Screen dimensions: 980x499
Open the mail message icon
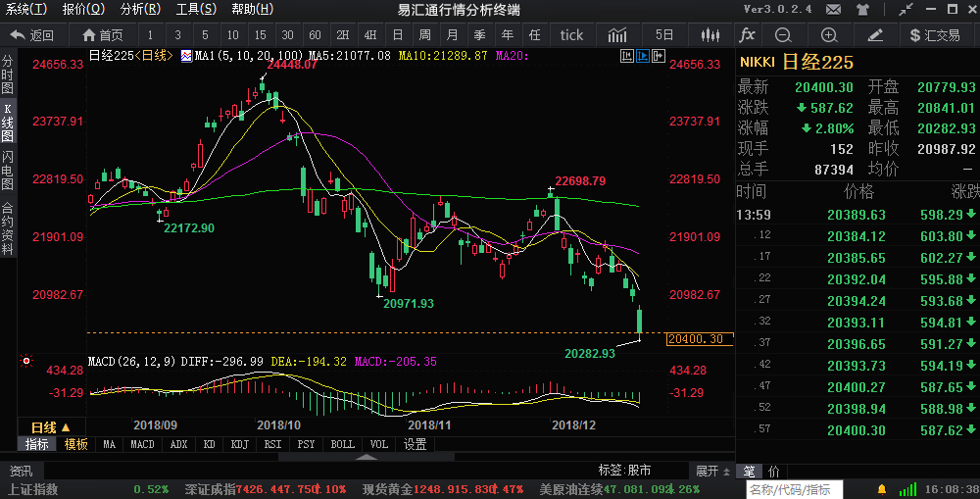click(x=833, y=10)
